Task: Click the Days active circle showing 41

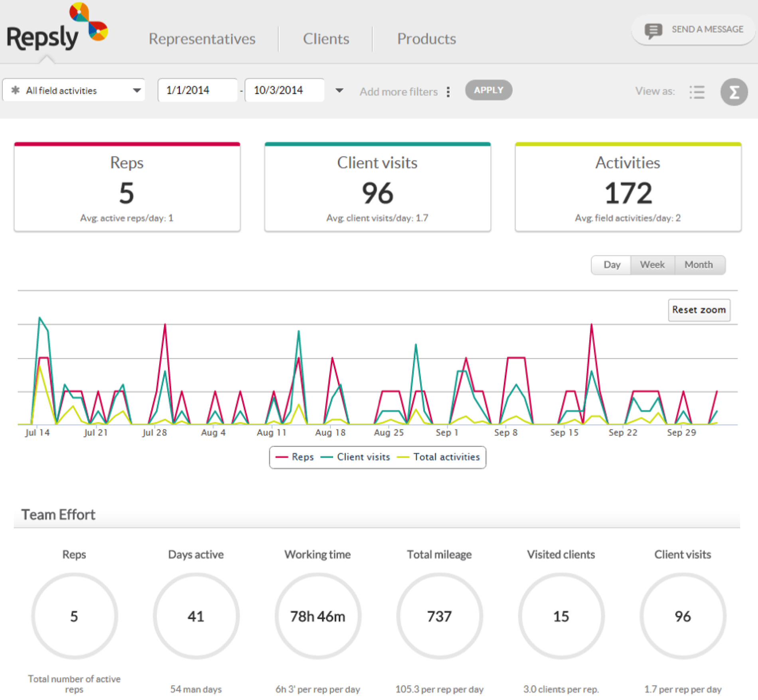Action: pos(196,616)
